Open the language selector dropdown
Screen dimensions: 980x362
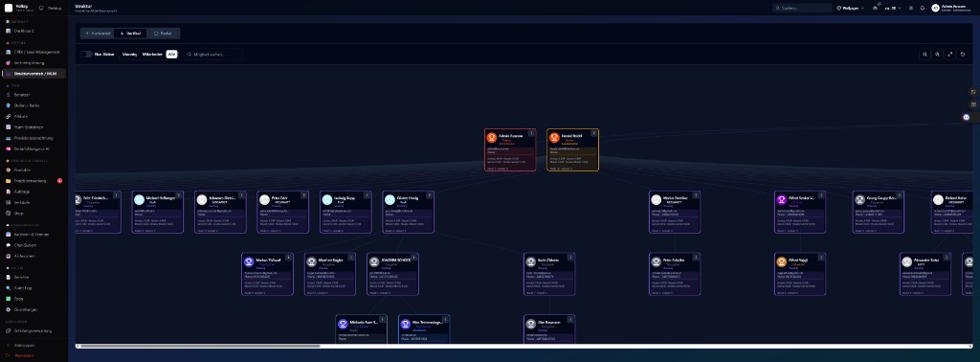click(893, 8)
